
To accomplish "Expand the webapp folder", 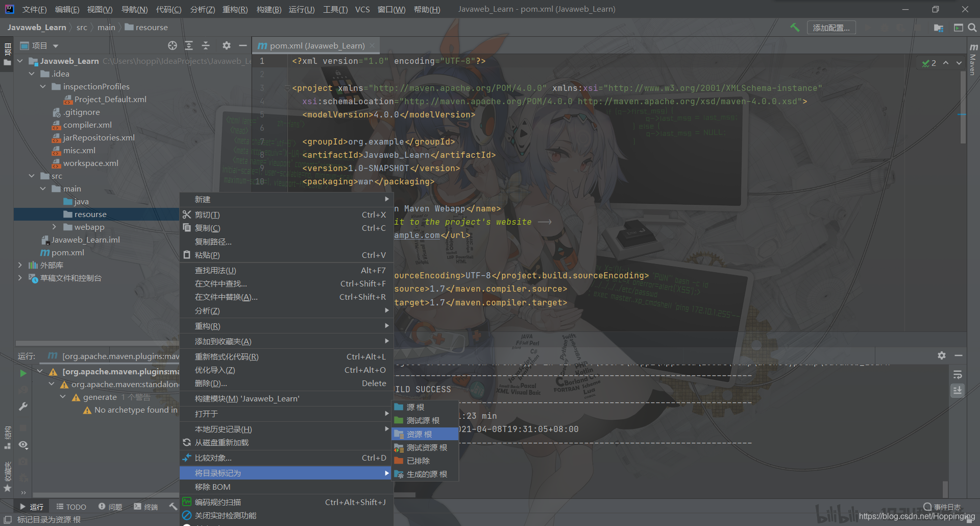I will coord(54,227).
